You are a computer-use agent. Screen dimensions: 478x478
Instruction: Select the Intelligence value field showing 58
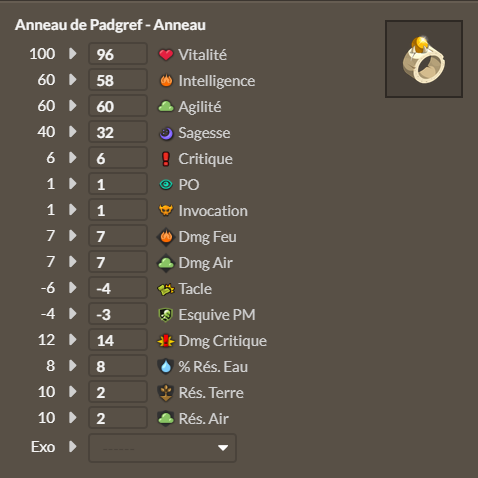(118, 80)
